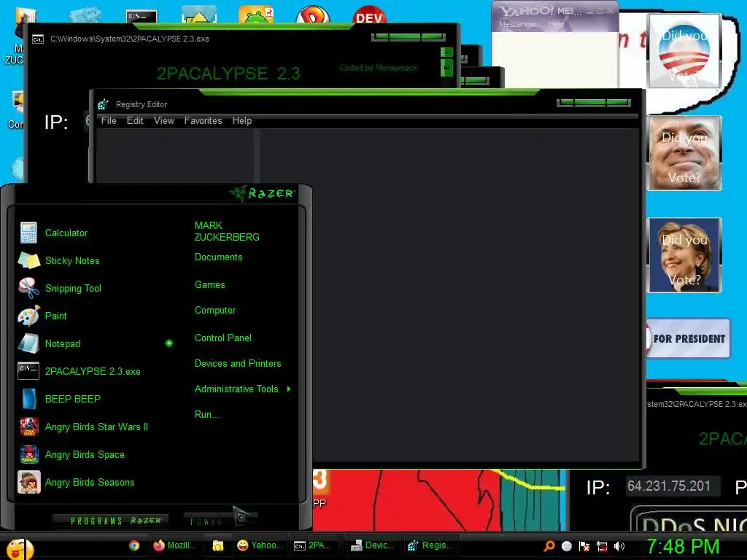Open Devices and Printers

pyautogui.click(x=238, y=364)
